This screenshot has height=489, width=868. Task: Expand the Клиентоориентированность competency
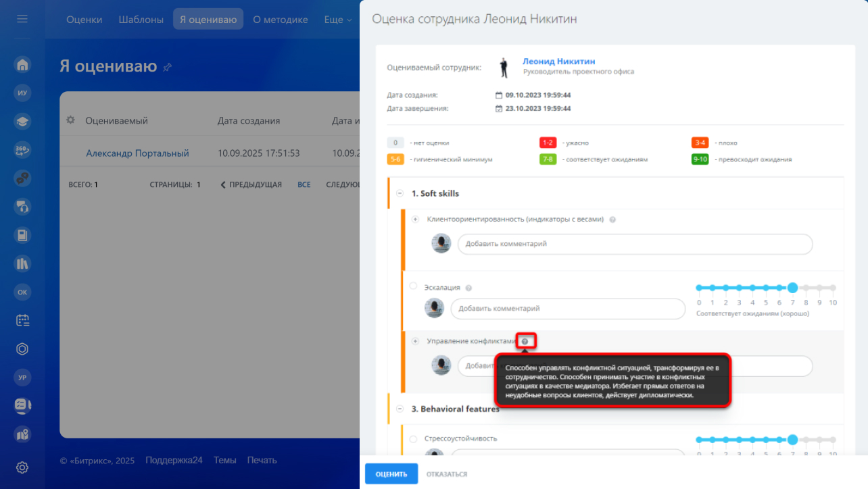click(x=416, y=220)
